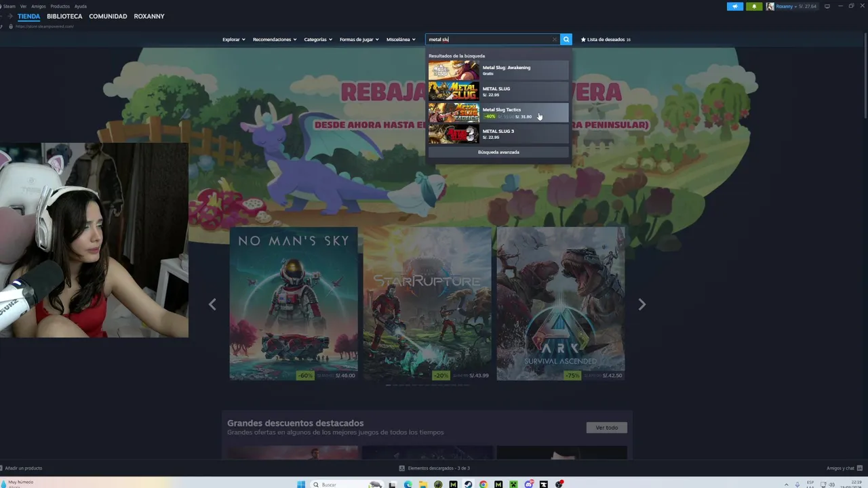
Task: Toggle Big Picture mode icon
Action: tap(827, 6)
